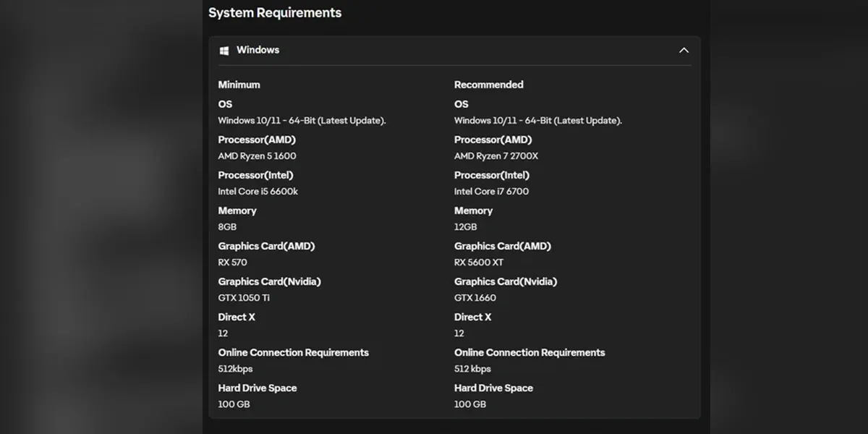Image resolution: width=868 pixels, height=434 pixels.
Task: Select the 8GB memory value
Action: [x=227, y=226]
